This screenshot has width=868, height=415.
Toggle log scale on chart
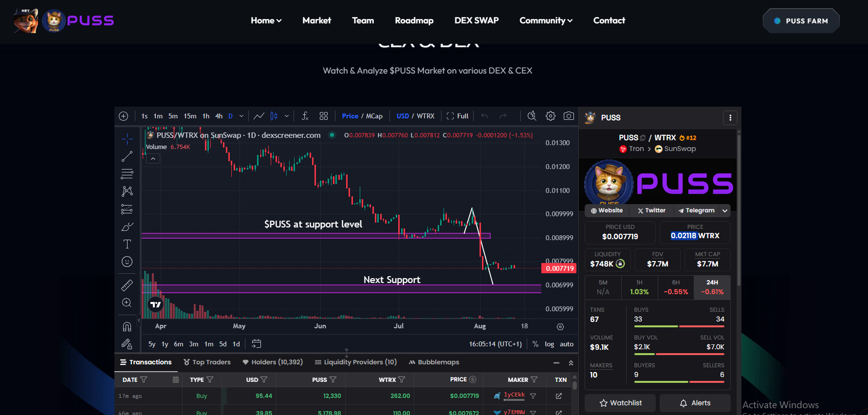coord(549,344)
